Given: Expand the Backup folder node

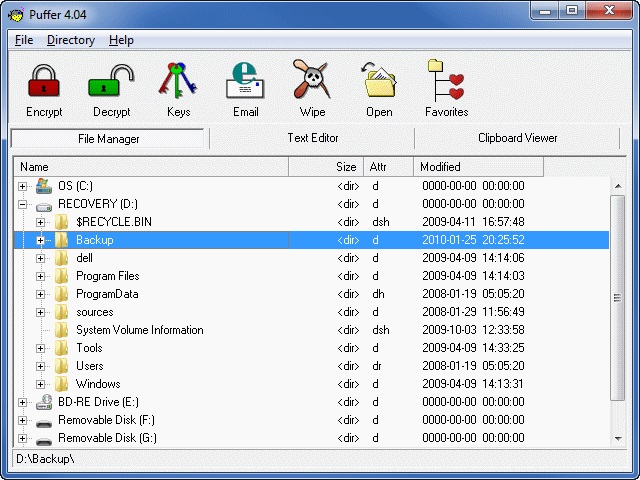Looking at the screenshot, I should pyautogui.click(x=41, y=240).
